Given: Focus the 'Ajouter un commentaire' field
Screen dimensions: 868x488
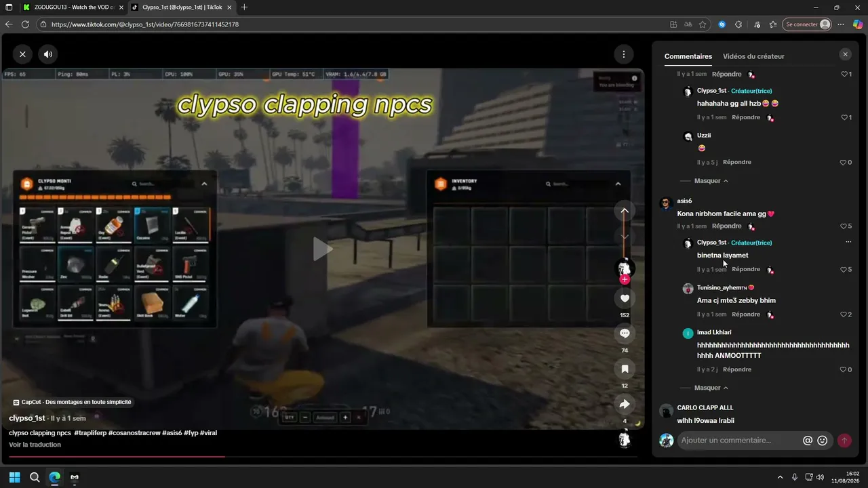Looking at the screenshot, I should [x=740, y=440].
